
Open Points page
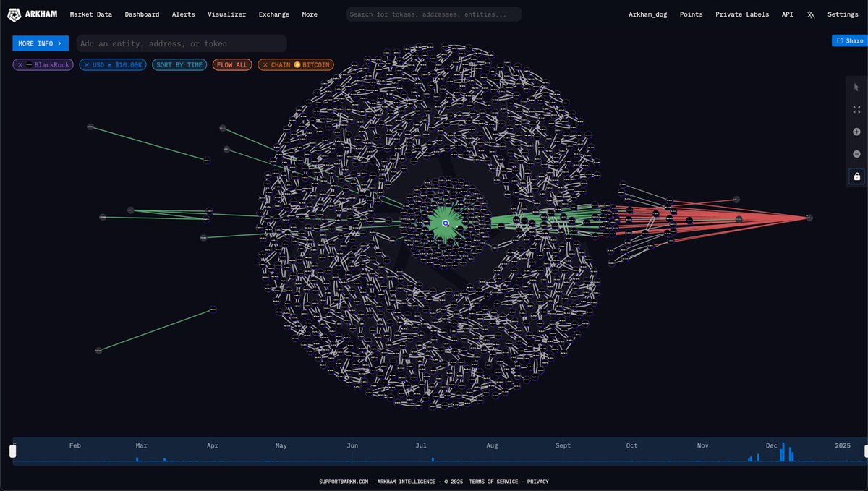[x=691, y=14]
